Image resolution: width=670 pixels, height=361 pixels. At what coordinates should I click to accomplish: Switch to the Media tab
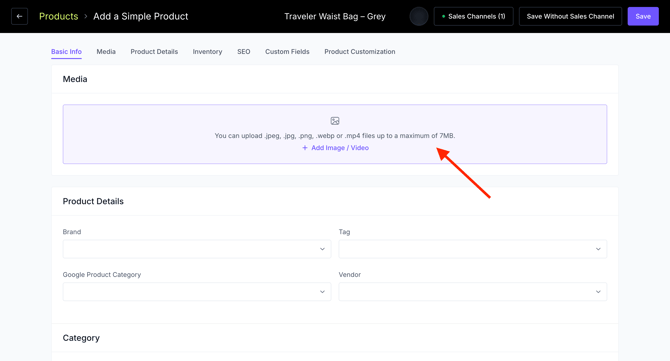[106, 52]
